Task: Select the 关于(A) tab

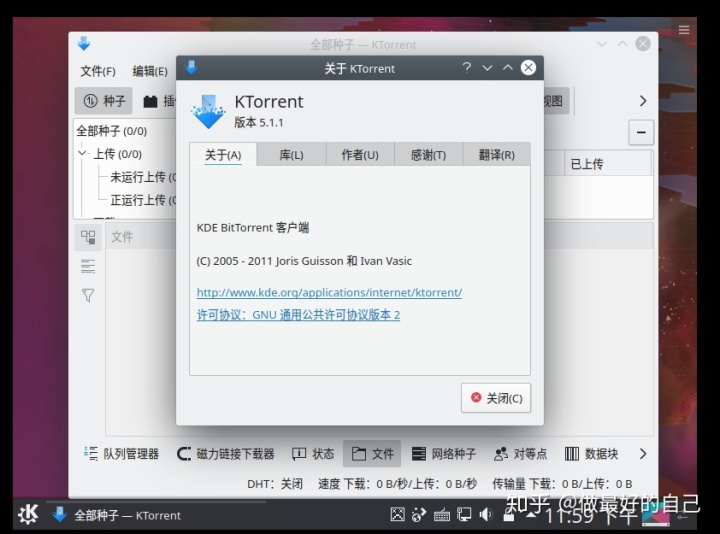Action: coord(223,155)
